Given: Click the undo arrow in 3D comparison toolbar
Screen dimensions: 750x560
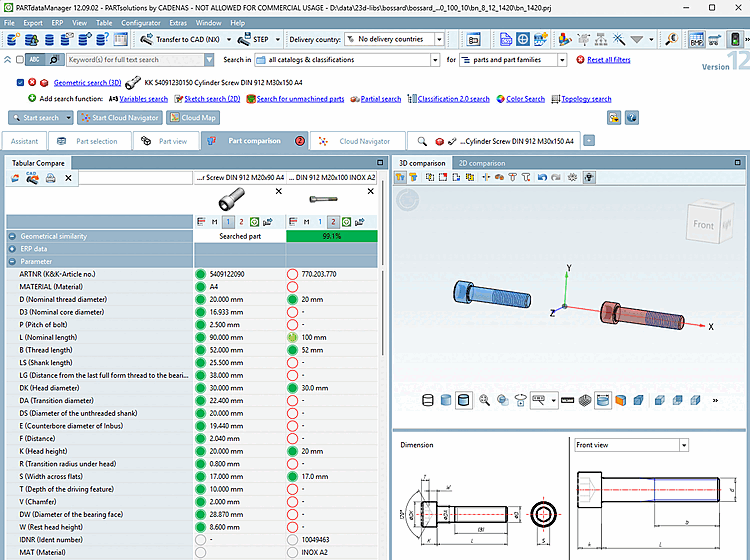Looking at the screenshot, I should [x=541, y=178].
